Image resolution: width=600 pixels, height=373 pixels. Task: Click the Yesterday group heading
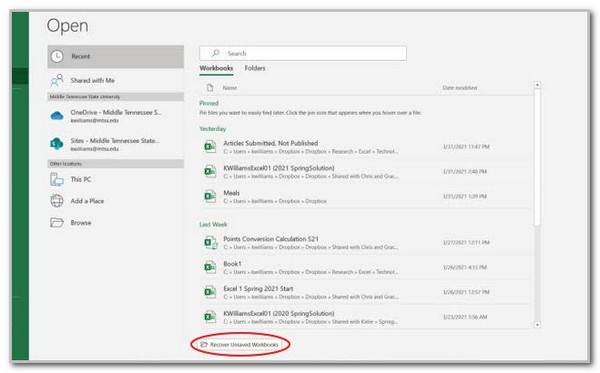coord(213,129)
